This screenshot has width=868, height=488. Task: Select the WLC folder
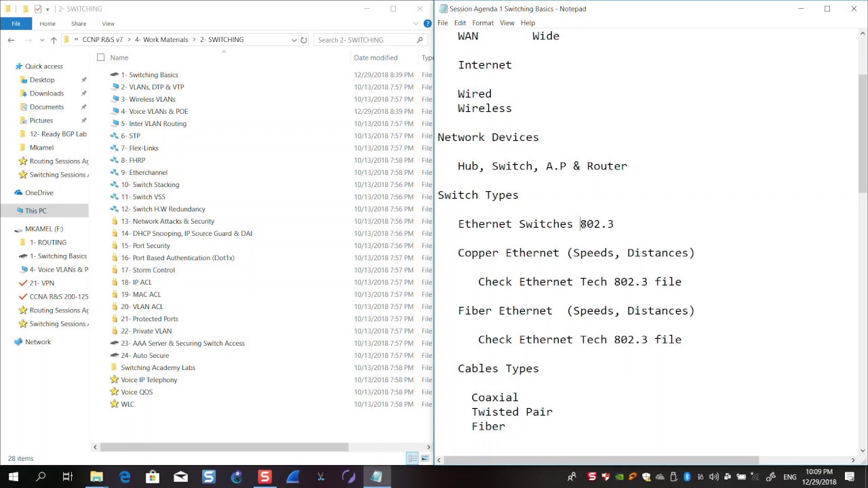[127, 405]
